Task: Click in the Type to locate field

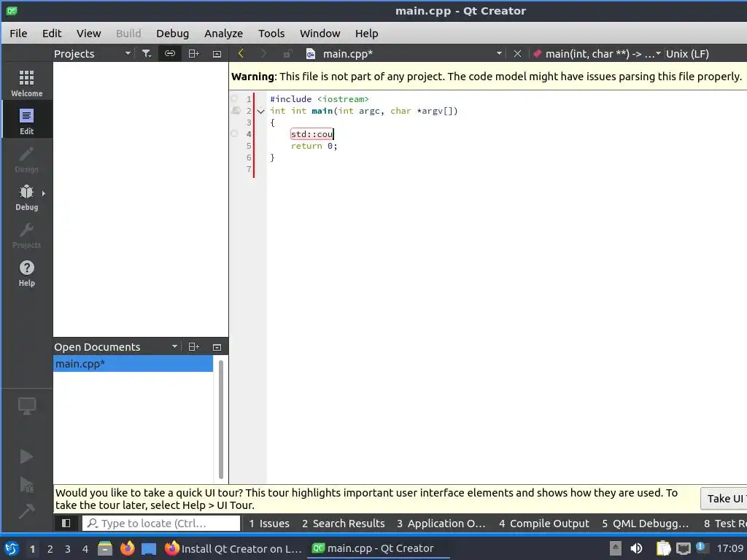Action: pyautogui.click(x=161, y=524)
